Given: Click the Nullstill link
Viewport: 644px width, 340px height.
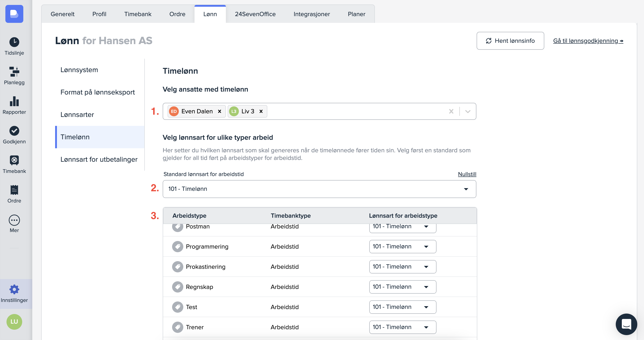Looking at the screenshot, I should (x=467, y=174).
